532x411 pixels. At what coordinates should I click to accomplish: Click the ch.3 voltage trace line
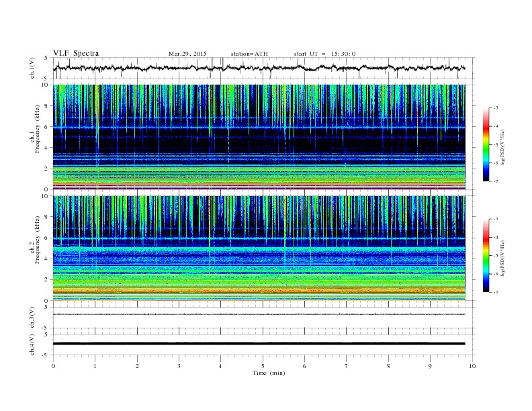259,314
